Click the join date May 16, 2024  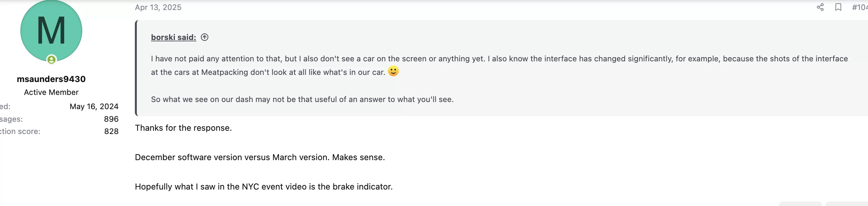click(94, 106)
